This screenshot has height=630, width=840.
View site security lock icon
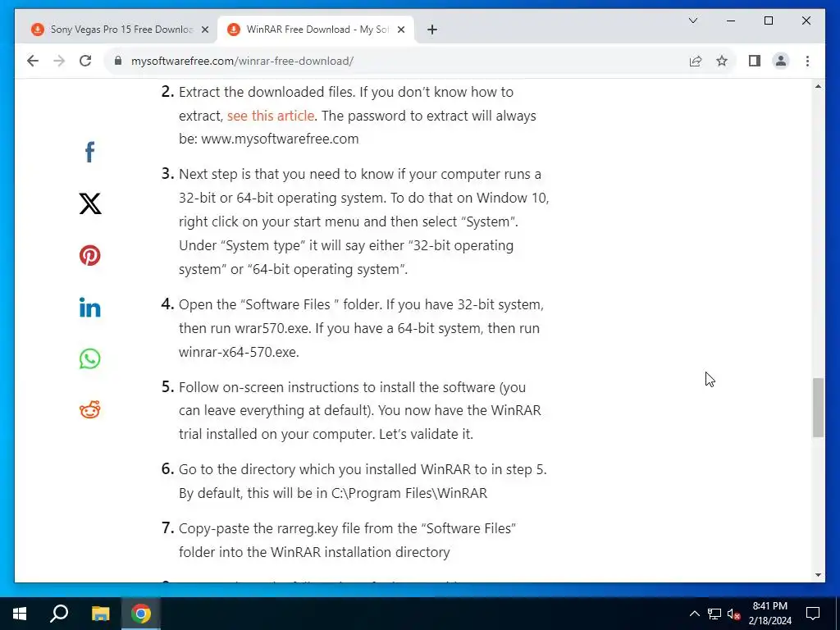pos(118,61)
